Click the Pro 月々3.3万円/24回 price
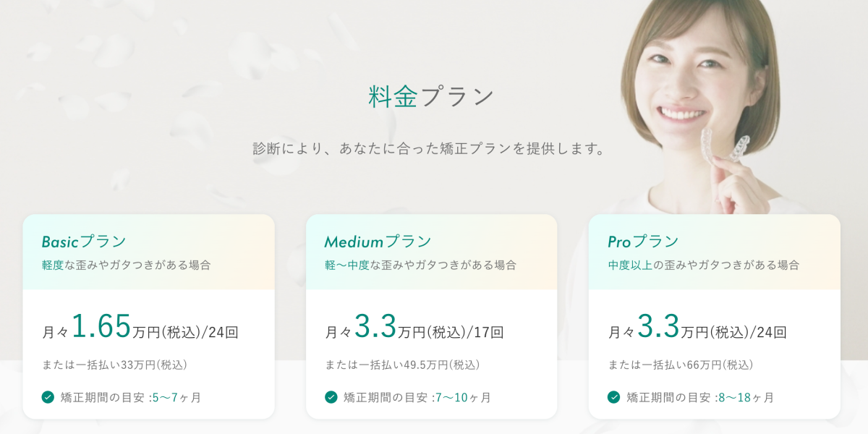868x434 pixels. pyautogui.click(x=697, y=328)
